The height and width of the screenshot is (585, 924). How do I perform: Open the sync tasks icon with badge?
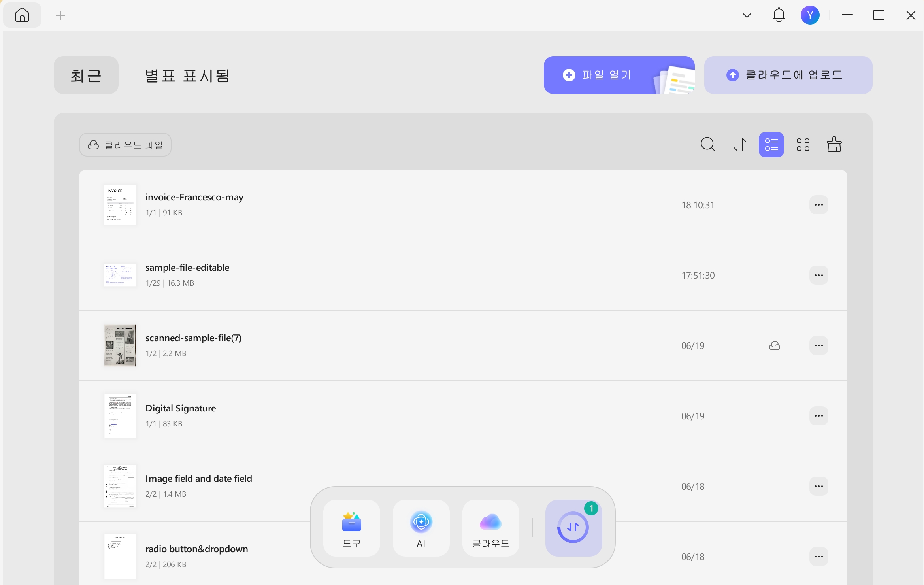(x=574, y=528)
